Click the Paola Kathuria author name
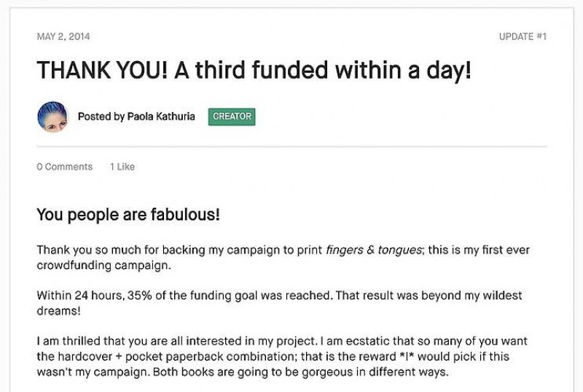This screenshot has width=583, height=392. (x=161, y=117)
